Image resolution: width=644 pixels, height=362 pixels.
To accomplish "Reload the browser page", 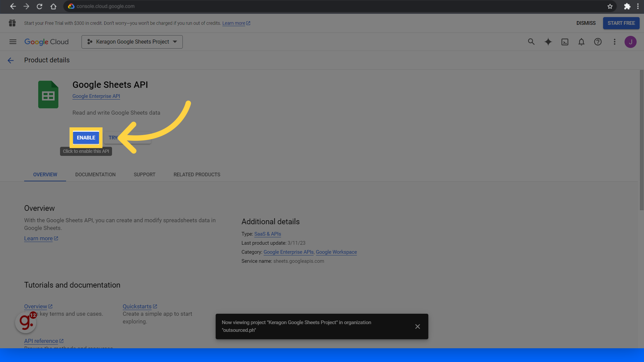I will [x=40, y=6].
